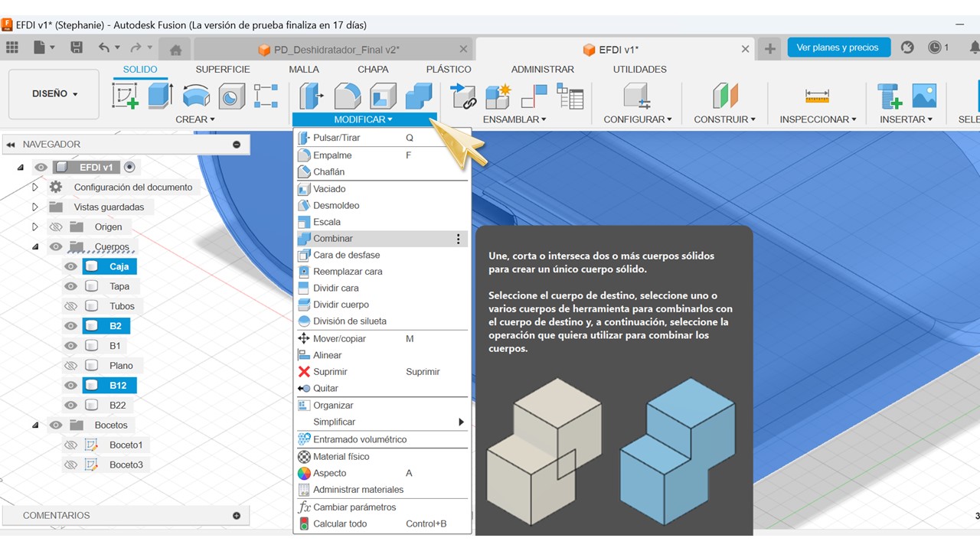Click the Ver planes y precios button
This screenshot has height=551, width=980.
[838, 47]
